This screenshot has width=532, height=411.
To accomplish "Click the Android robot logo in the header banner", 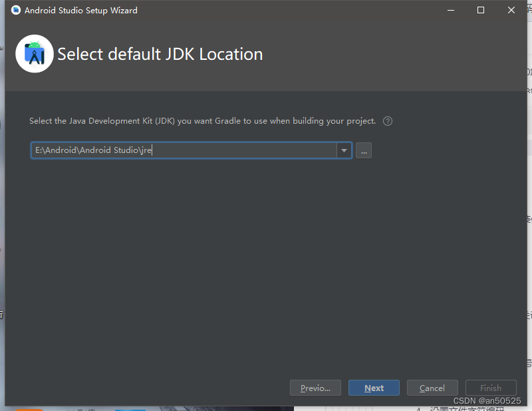I will pos(34,53).
